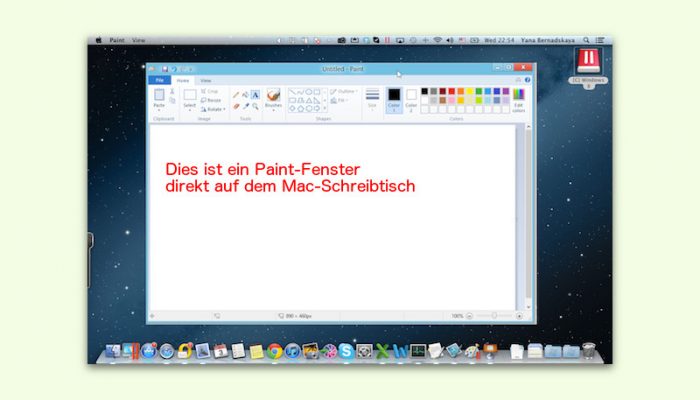Expand the Shapes gallery more arrow

point(325,108)
